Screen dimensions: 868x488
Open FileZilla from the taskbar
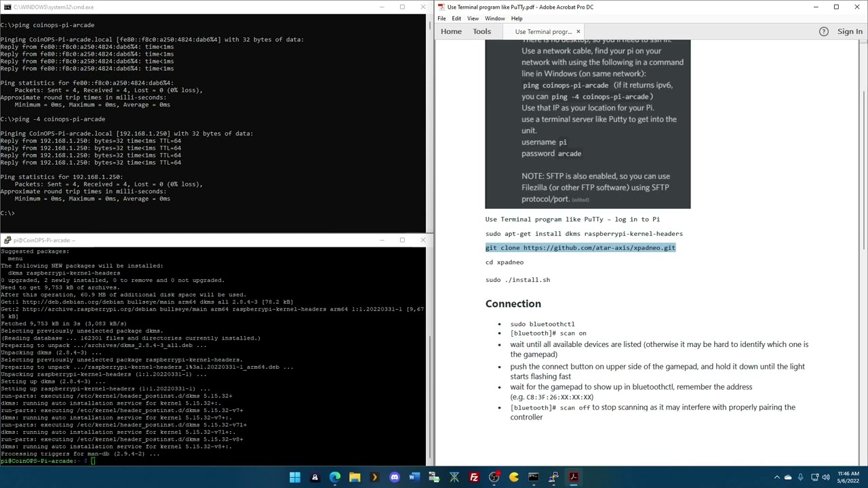coord(474,477)
